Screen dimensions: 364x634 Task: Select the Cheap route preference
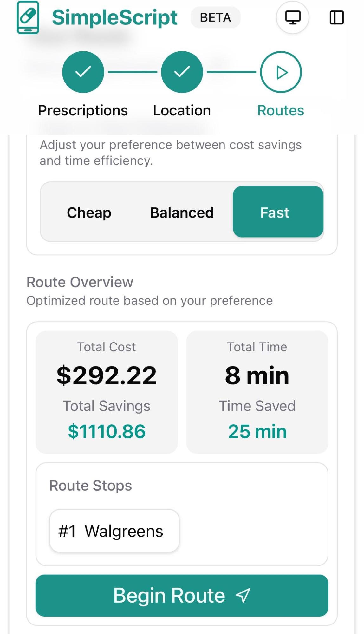pos(89,212)
